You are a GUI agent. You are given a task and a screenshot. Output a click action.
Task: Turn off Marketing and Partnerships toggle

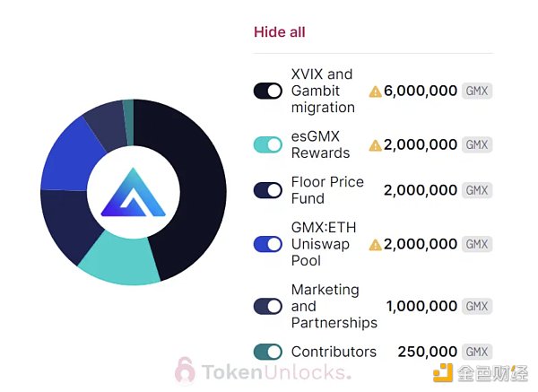click(268, 306)
